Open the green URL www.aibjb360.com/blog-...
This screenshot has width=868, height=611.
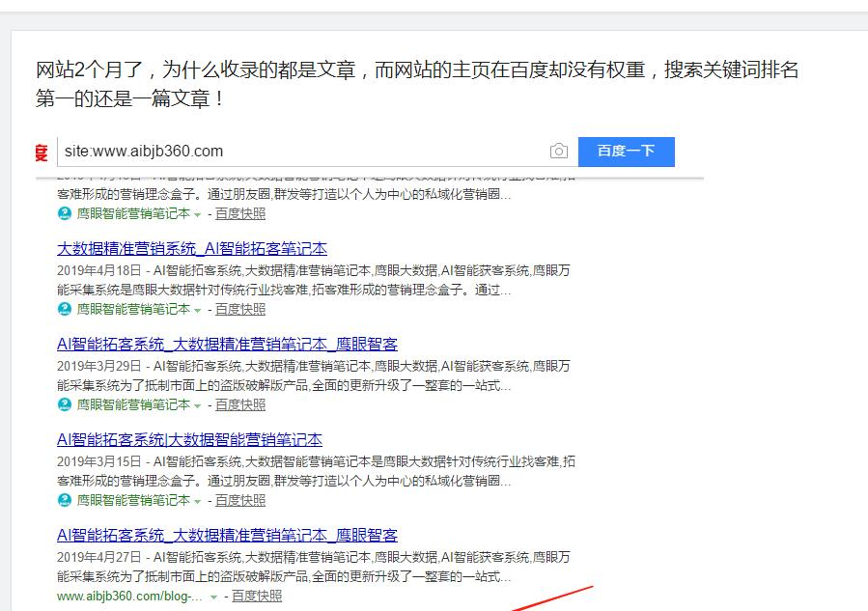pos(129,597)
